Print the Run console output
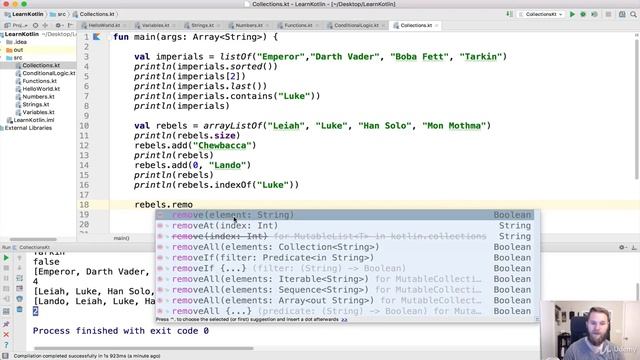 point(20,299)
